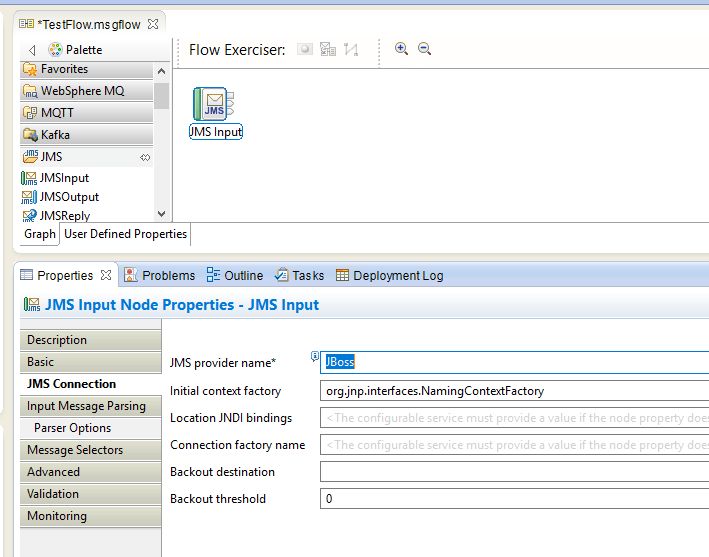Click the Flow Exerciser send message icon
Image resolution: width=709 pixels, height=557 pixels.
pos(328,49)
